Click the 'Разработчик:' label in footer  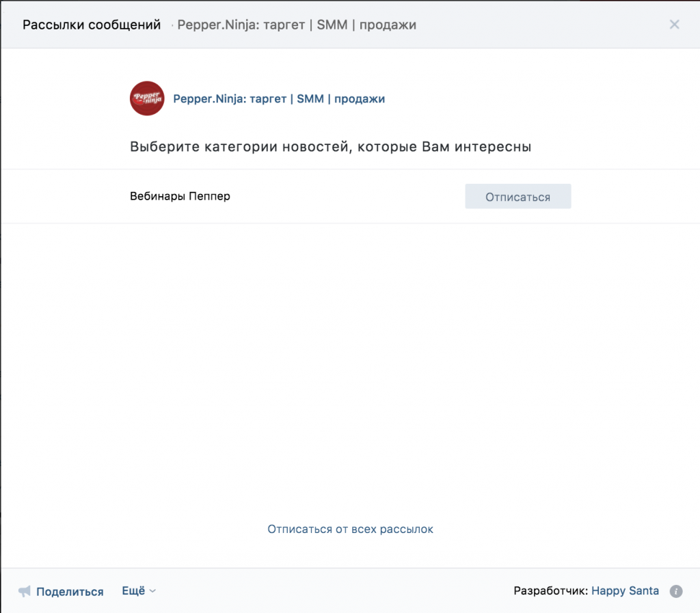pyautogui.click(x=550, y=590)
